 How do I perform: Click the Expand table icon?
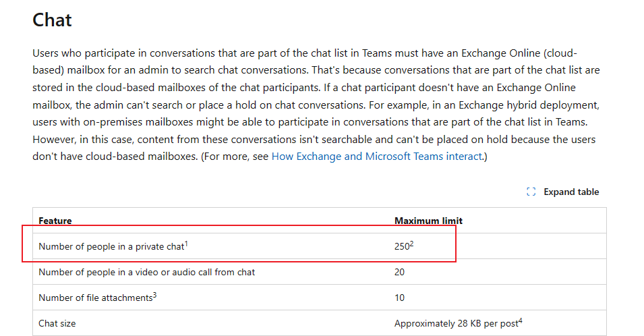531,192
